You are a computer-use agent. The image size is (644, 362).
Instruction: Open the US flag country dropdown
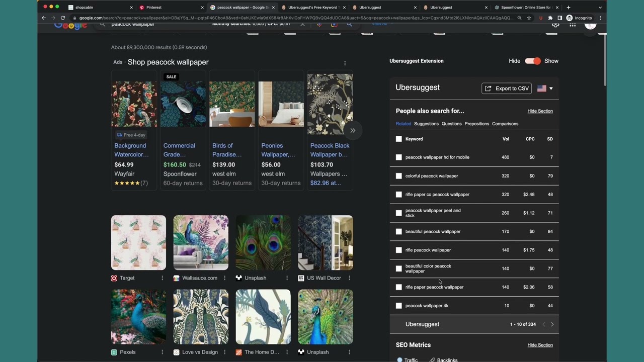coord(545,88)
